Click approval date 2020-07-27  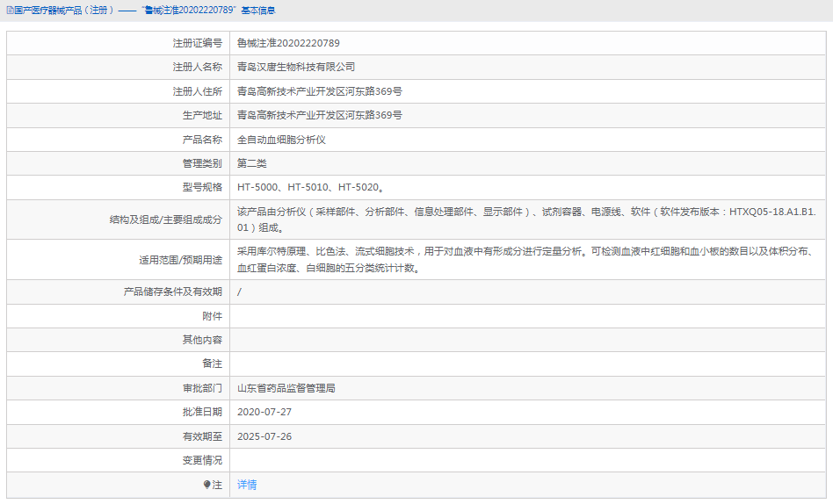[x=264, y=412]
